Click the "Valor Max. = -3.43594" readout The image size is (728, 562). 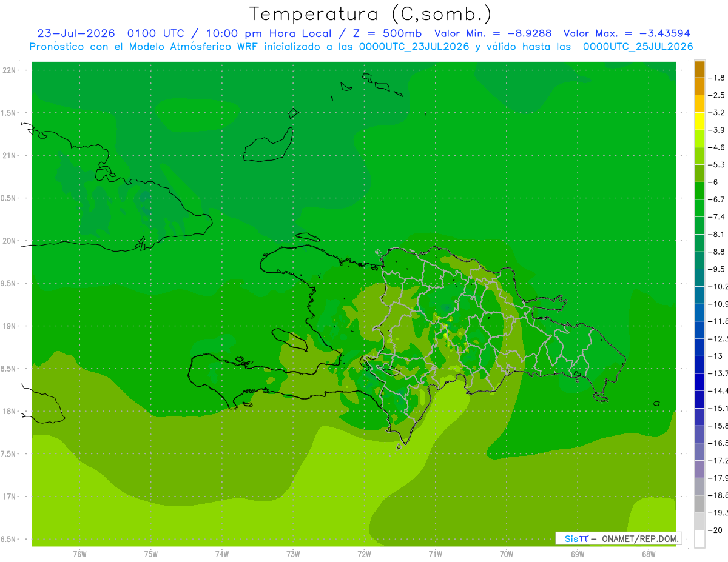click(x=627, y=33)
